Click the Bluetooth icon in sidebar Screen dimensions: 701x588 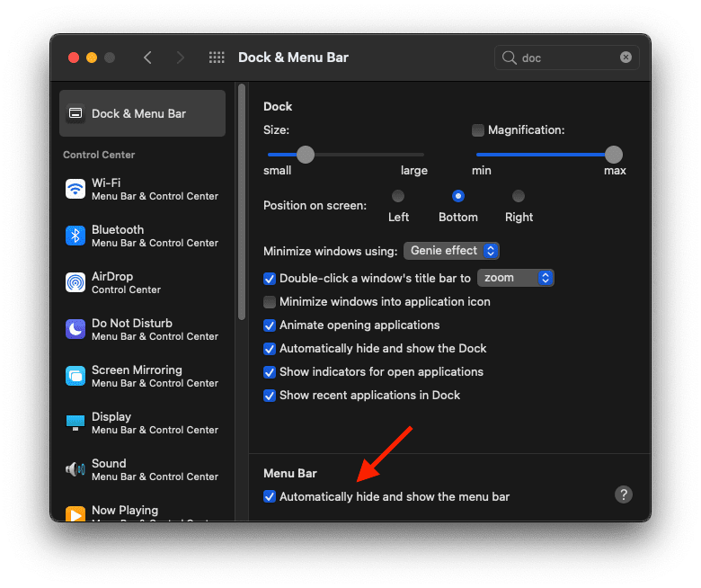coord(75,236)
